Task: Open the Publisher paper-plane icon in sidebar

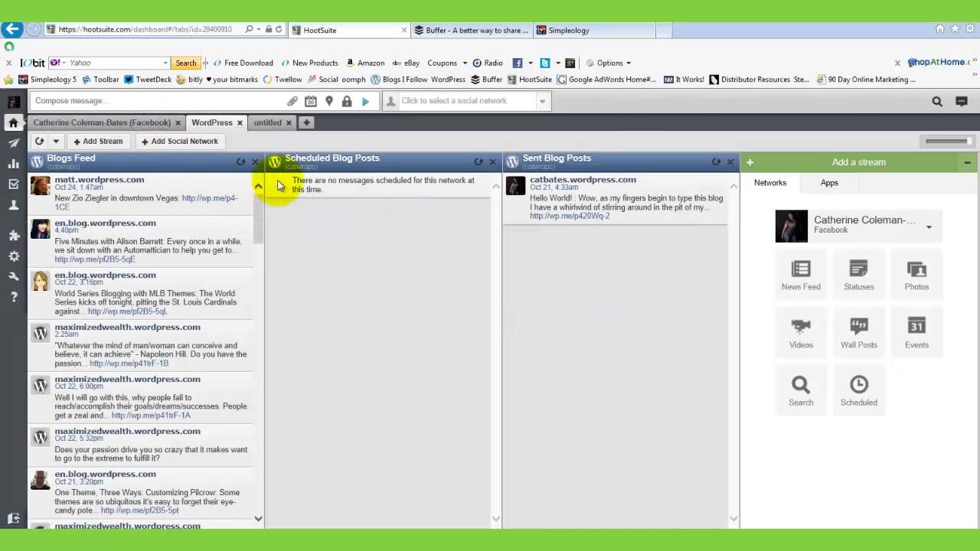Action: (x=13, y=143)
